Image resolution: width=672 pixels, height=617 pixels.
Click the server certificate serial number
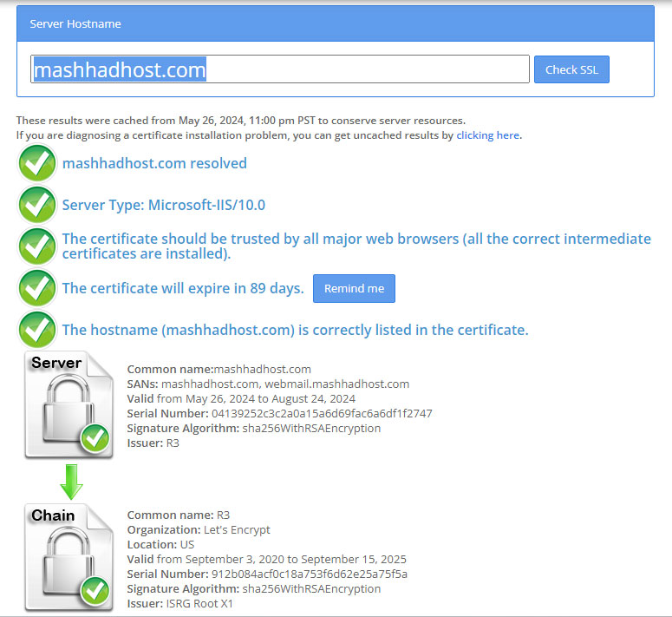(321, 414)
